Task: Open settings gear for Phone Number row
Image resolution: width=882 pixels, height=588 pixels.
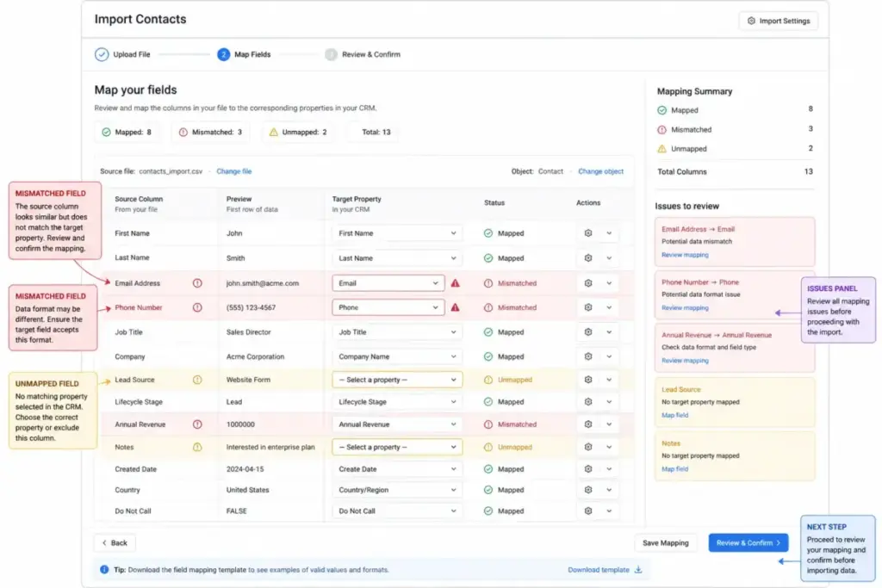Action: click(x=587, y=307)
